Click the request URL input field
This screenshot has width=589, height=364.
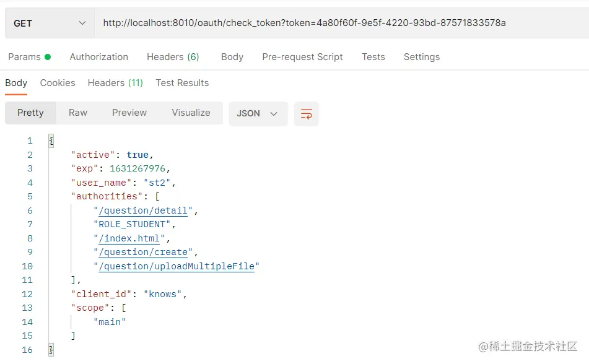coord(341,24)
